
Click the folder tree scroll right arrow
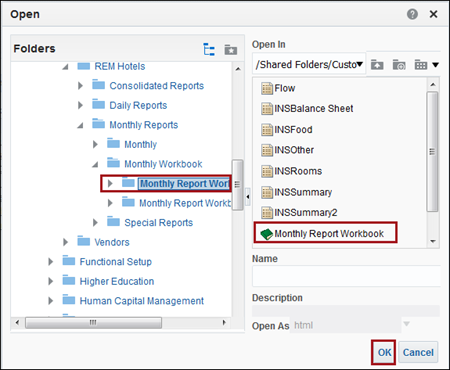pyautogui.click(x=224, y=322)
